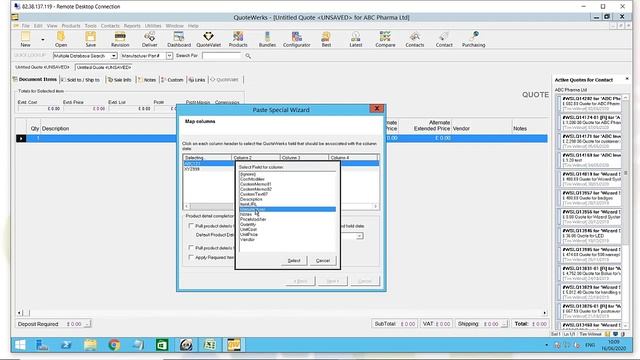Select Quantity in the field list
Image resolution: width=640 pixels, height=360 pixels.
point(287,224)
